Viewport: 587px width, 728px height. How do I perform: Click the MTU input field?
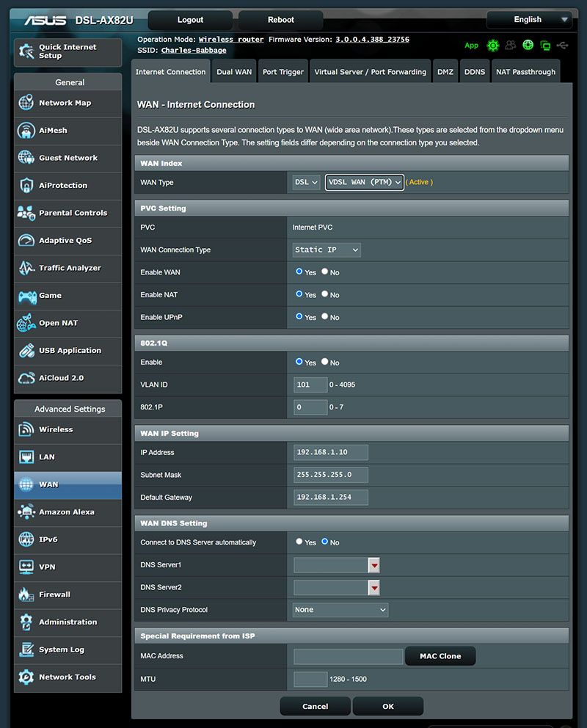coord(310,679)
